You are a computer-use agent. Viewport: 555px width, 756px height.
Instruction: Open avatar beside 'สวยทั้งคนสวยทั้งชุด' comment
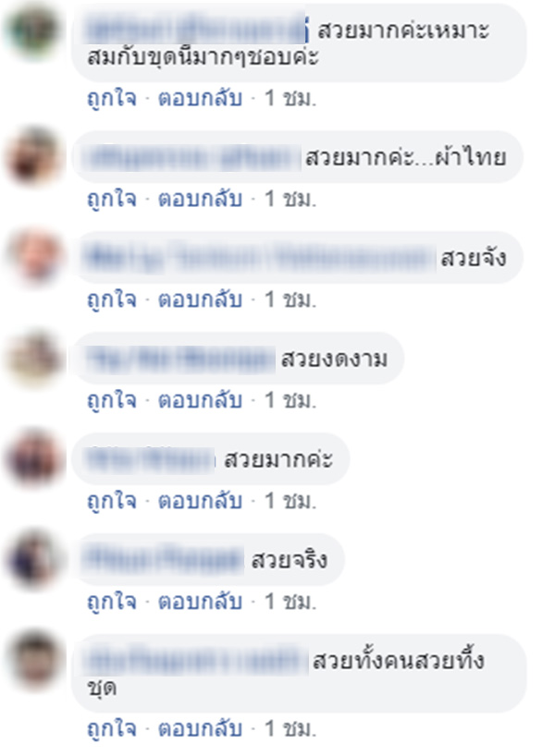tap(33, 661)
